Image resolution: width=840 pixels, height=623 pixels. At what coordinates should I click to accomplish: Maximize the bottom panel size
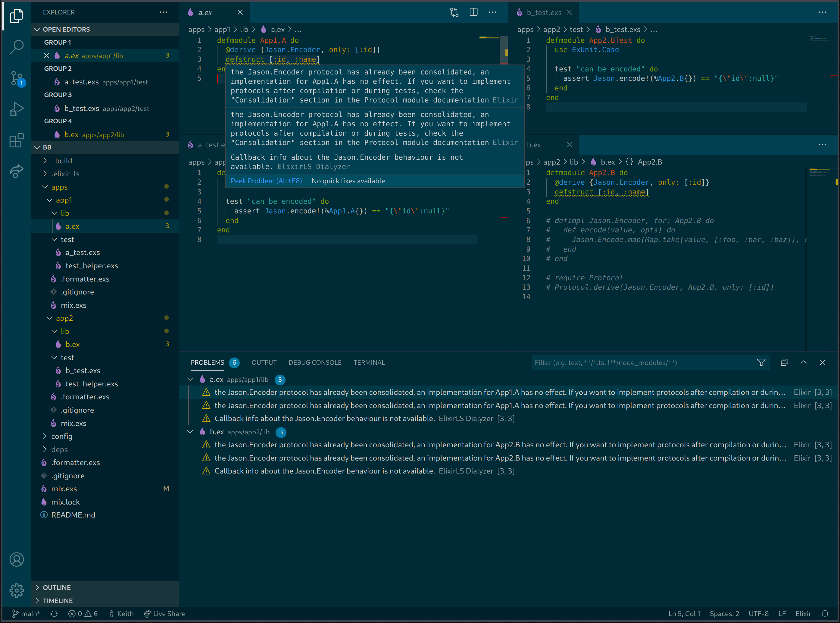pyautogui.click(x=804, y=362)
